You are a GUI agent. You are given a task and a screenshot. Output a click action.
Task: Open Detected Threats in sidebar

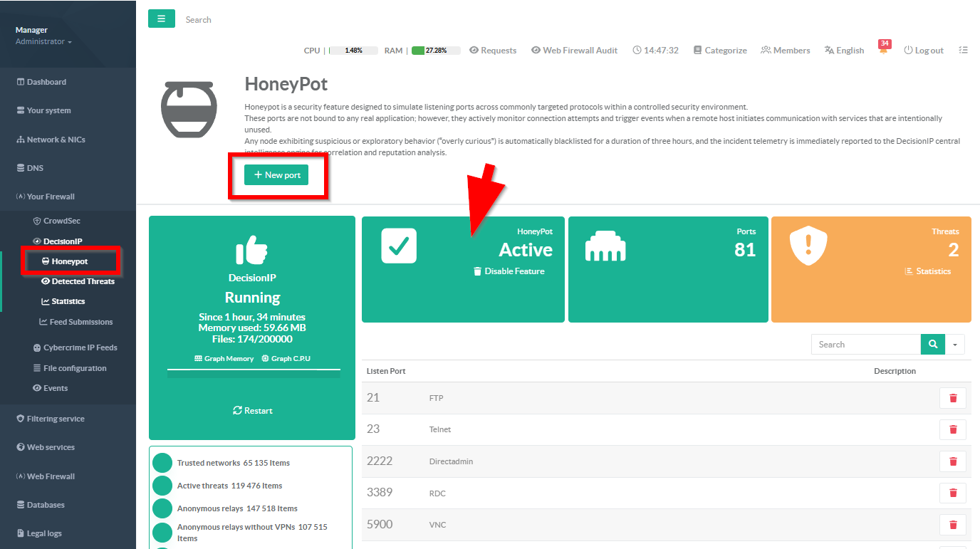pos(78,281)
